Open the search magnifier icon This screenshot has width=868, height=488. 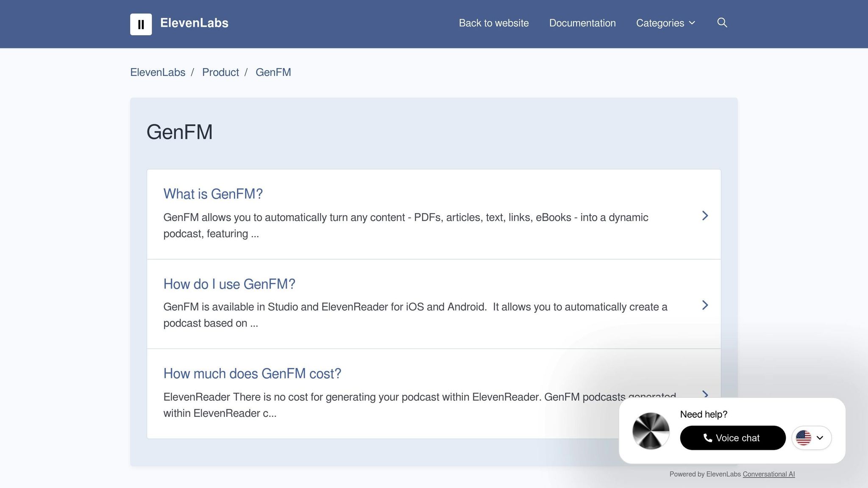[x=722, y=23]
